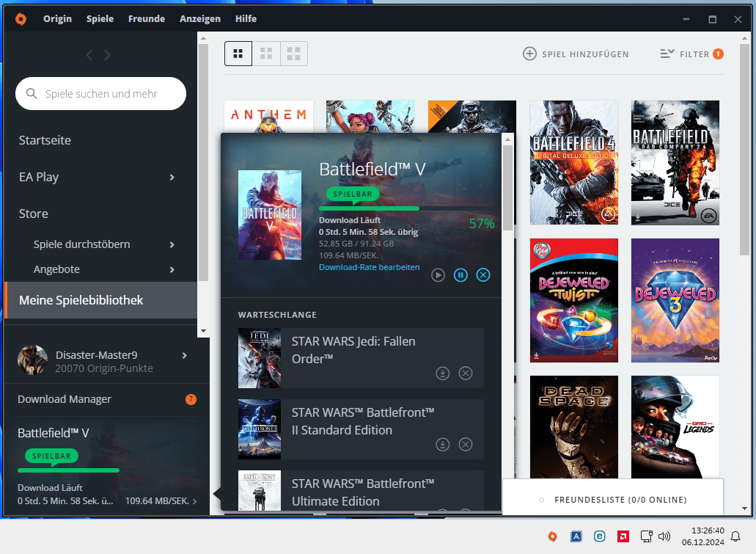
Task: Click the download popup scrollbar thumb
Action: [507, 188]
